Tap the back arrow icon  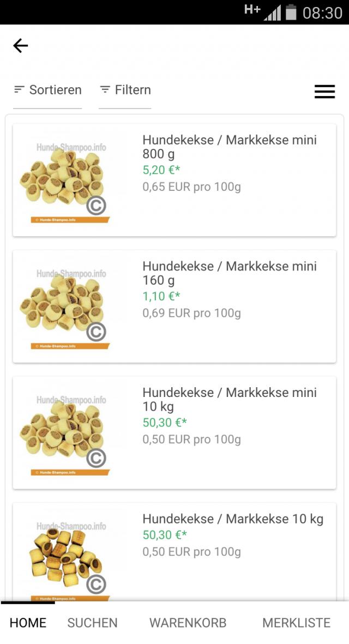pyautogui.click(x=21, y=46)
